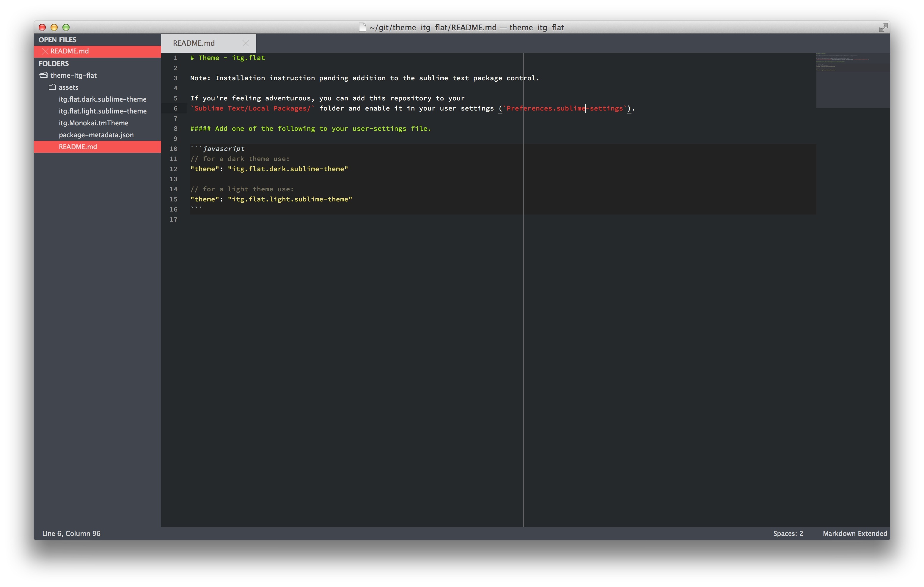Open itg.flat.dark.sublime-theme from the sidebar
Viewport: 924px width, 587px height.
pos(103,99)
